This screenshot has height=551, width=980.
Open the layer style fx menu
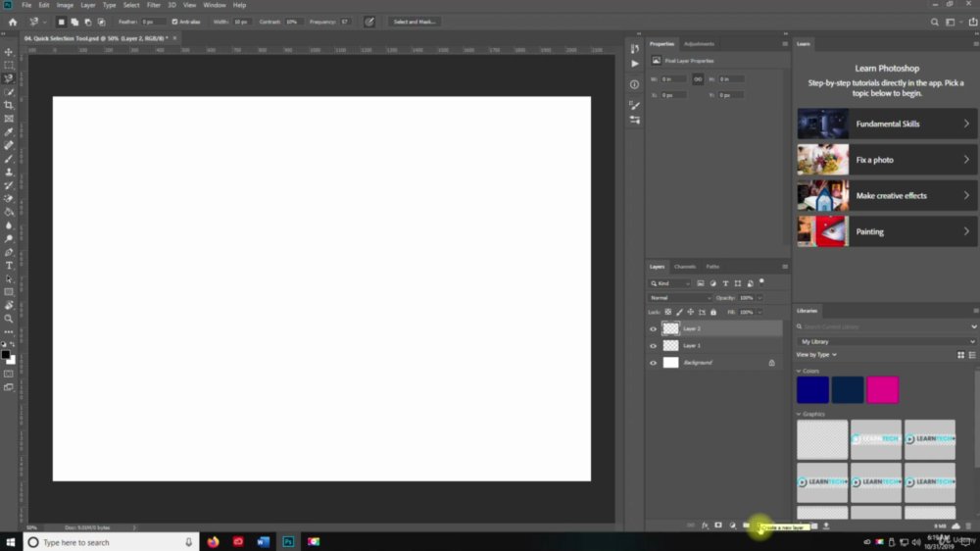point(705,526)
